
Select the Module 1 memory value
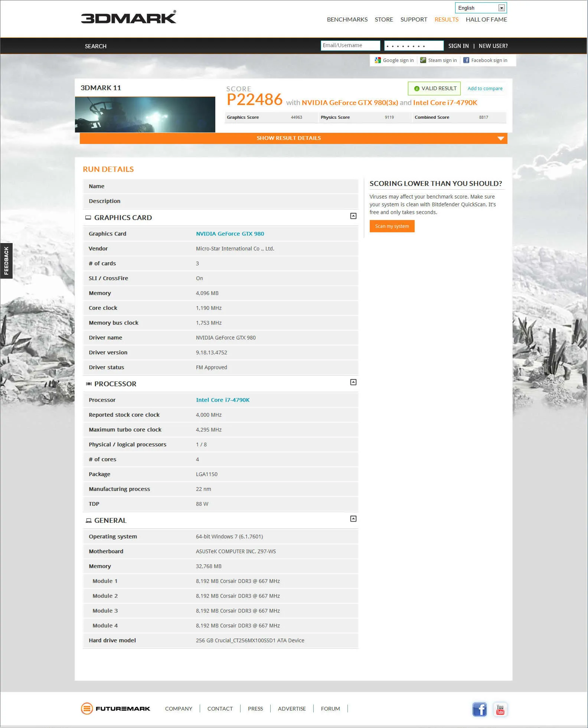click(238, 581)
